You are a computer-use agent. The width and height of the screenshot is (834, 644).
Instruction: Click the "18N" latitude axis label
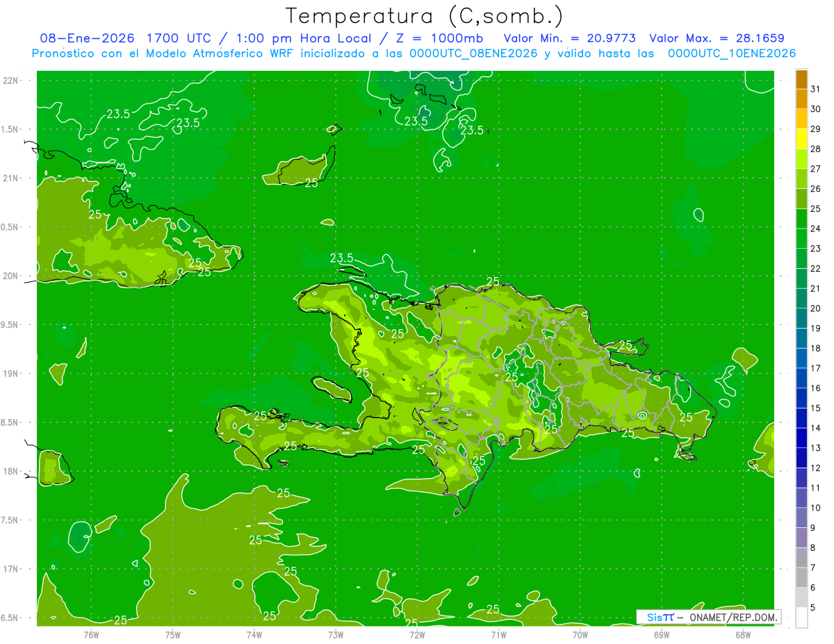12,471
